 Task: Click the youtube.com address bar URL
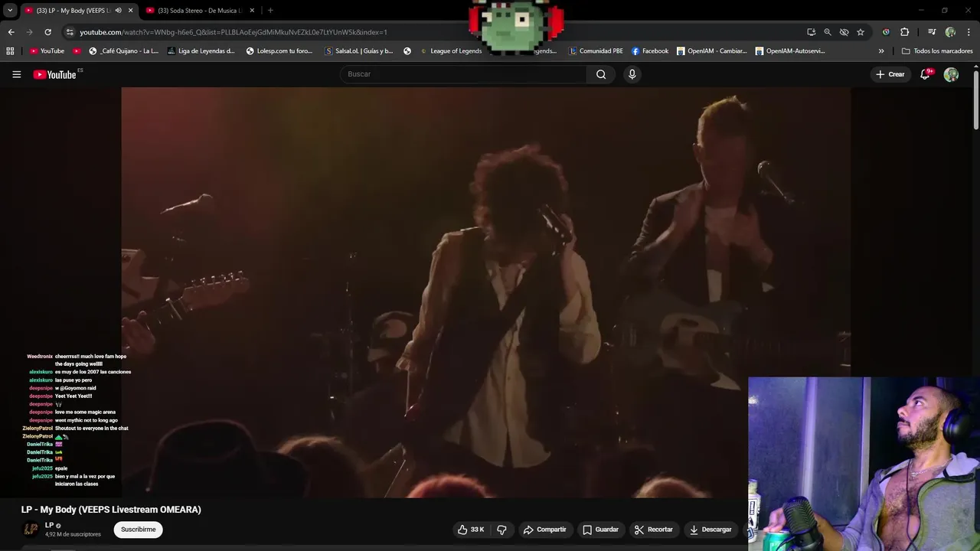(234, 32)
